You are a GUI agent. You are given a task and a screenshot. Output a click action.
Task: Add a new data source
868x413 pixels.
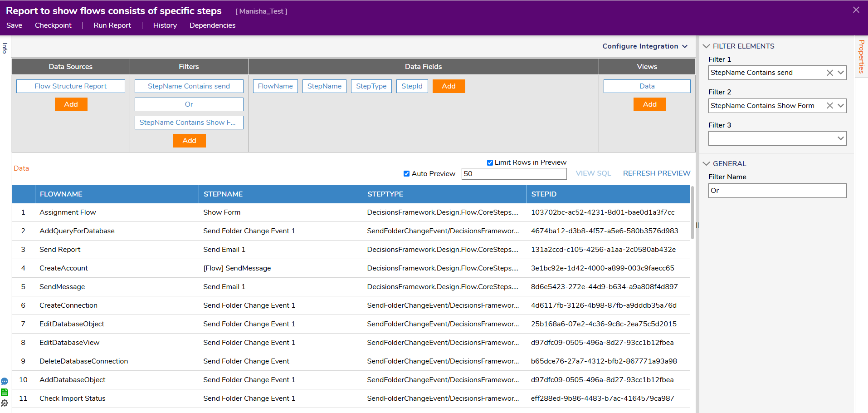(x=71, y=104)
